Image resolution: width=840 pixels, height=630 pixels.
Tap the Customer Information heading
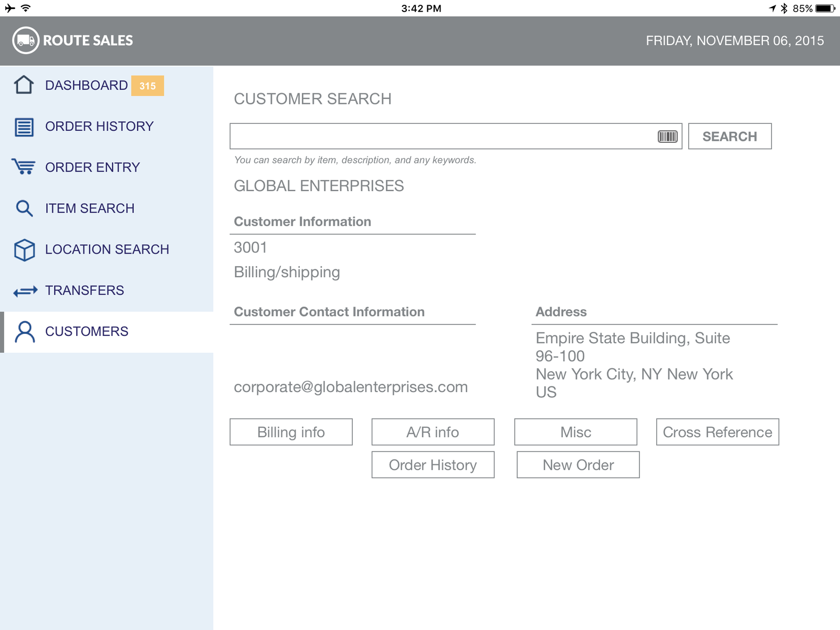[x=302, y=222]
